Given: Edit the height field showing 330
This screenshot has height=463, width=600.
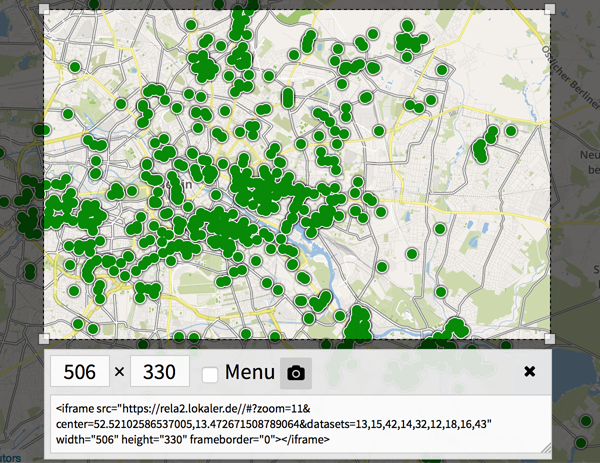Looking at the screenshot, I should click(x=160, y=371).
